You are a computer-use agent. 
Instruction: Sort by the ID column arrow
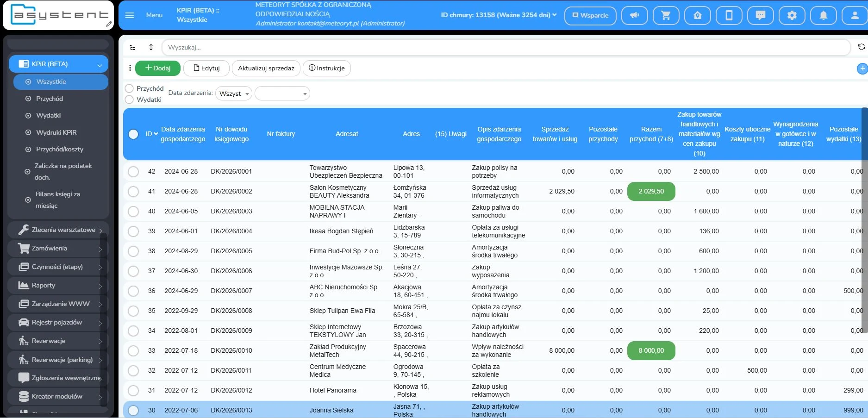(156, 134)
